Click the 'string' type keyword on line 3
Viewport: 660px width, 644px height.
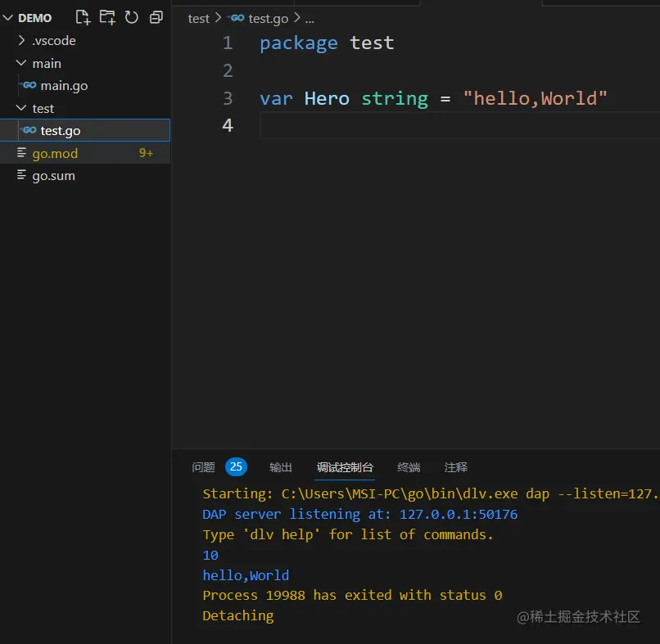[395, 99]
